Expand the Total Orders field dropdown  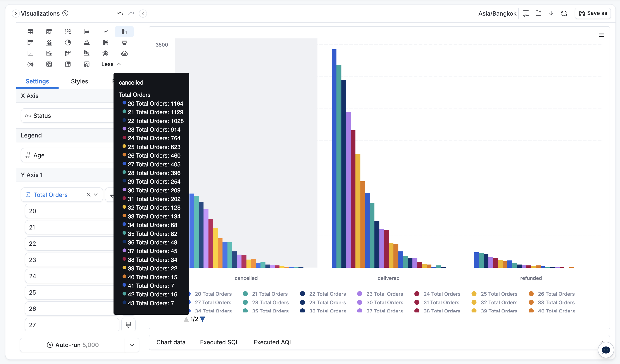click(96, 195)
